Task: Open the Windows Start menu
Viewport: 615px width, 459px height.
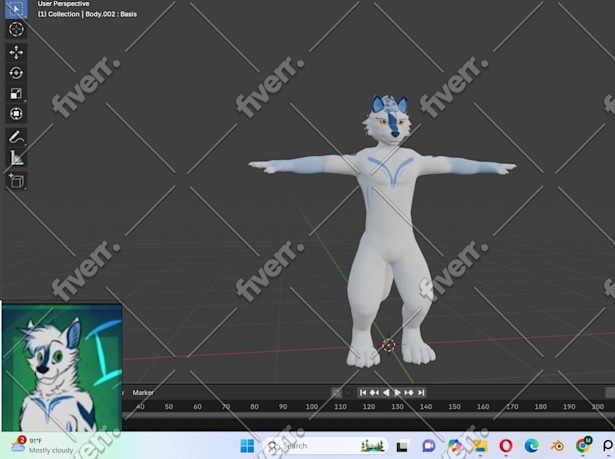Action: 247,446
